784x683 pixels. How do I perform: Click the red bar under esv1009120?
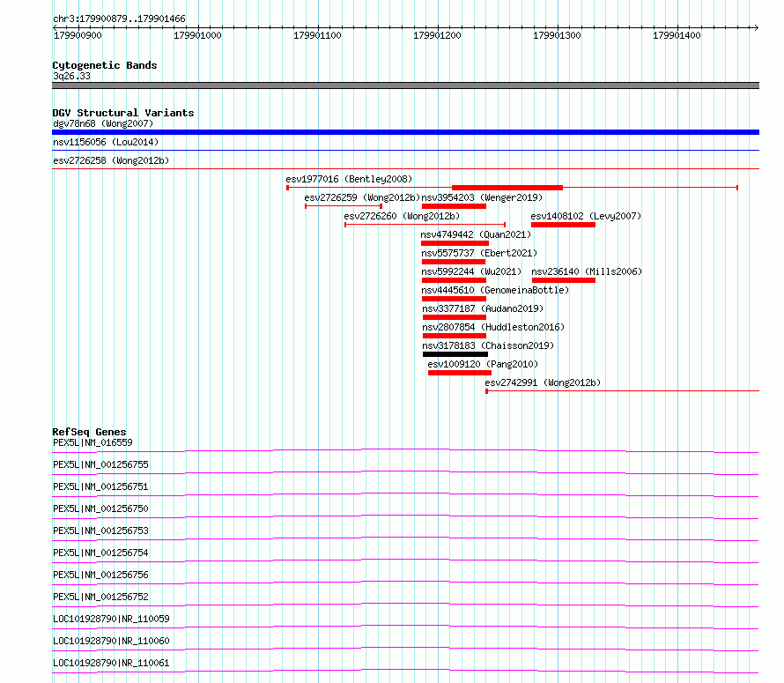pyautogui.click(x=460, y=373)
